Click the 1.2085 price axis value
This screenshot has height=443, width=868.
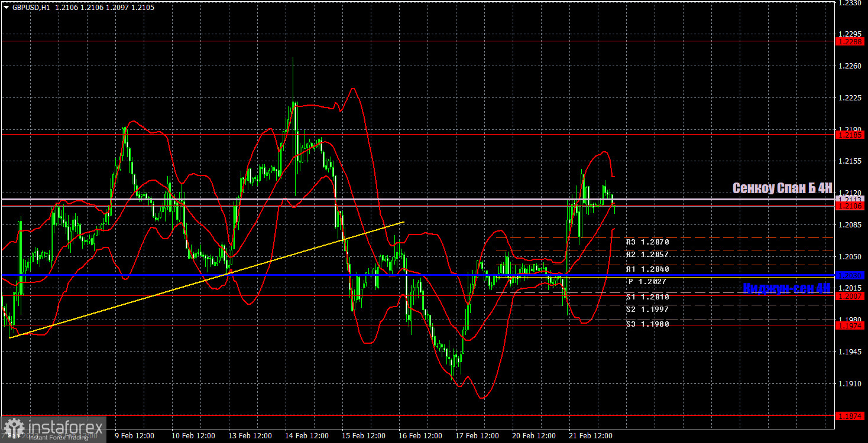point(850,225)
